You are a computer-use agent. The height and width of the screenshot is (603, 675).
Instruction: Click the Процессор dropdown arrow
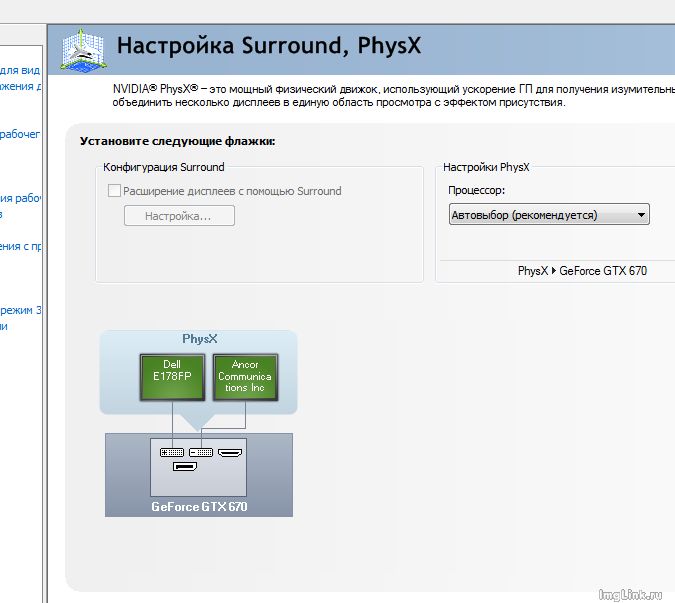pos(641,215)
